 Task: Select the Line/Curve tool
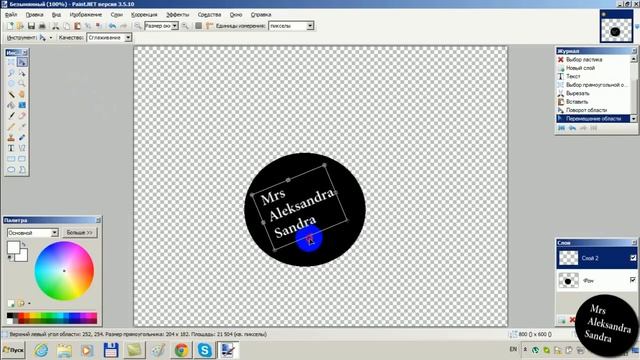point(22,148)
